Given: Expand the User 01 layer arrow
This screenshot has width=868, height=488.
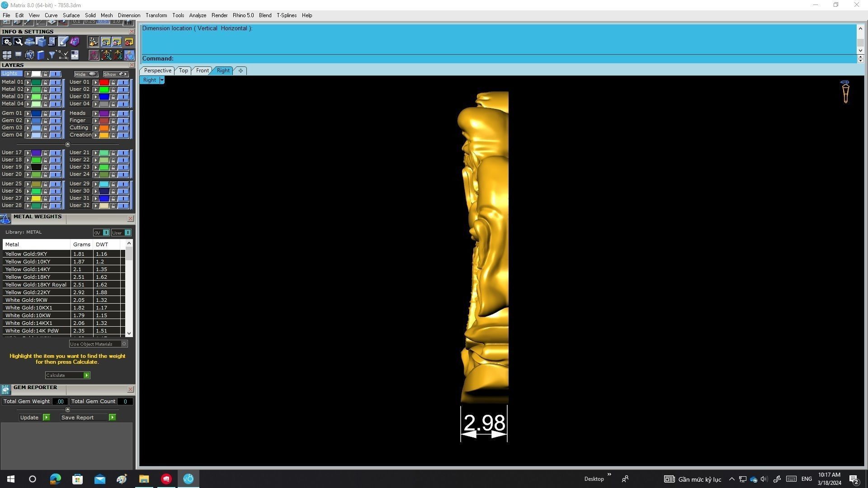Looking at the screenshot, I should point(95,82).
